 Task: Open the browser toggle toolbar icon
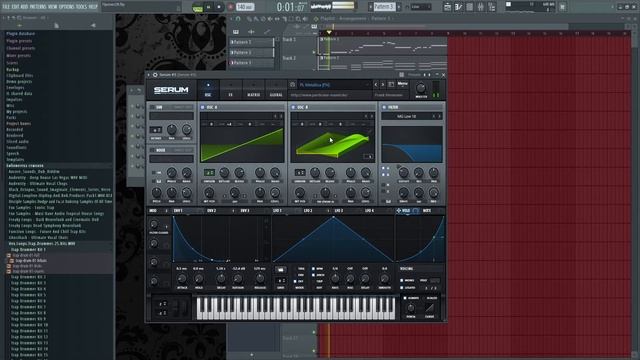pos(491,7)
